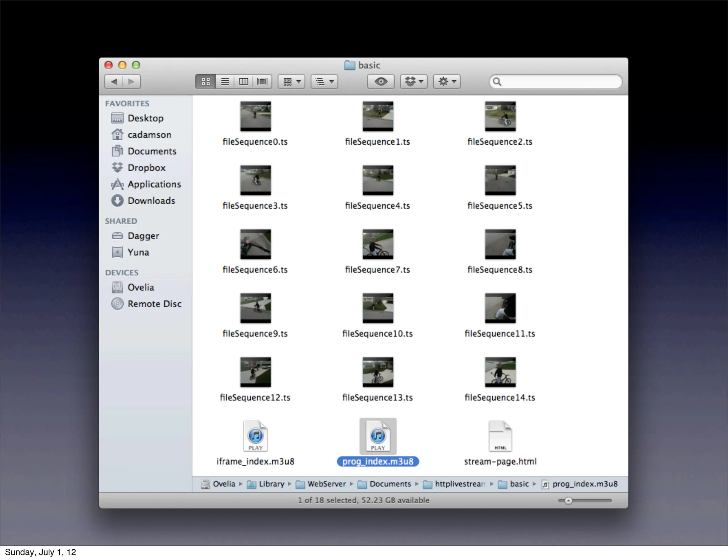Viewport: 728px width, 560px height.
Task: Open the Action gear menu
Action: pyautogui.click(x=447, y=82)
